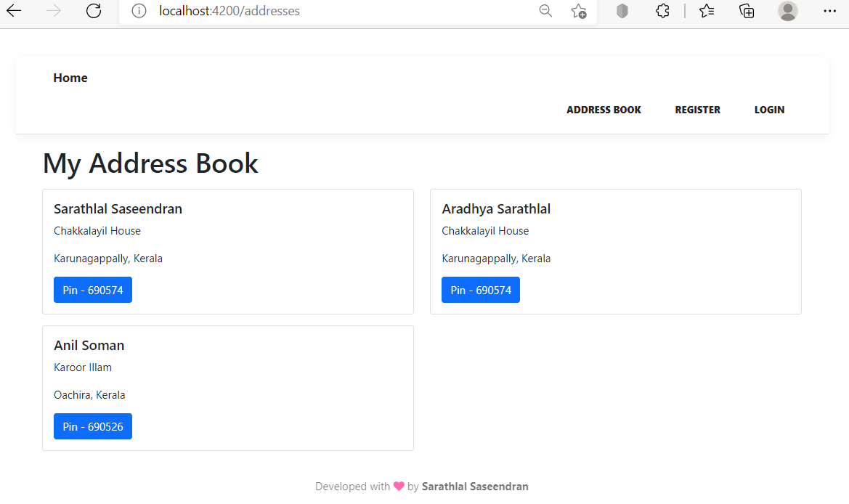849x504 pixels.
Task: Click the Karoor Illam address line
Action: point(83,367)
